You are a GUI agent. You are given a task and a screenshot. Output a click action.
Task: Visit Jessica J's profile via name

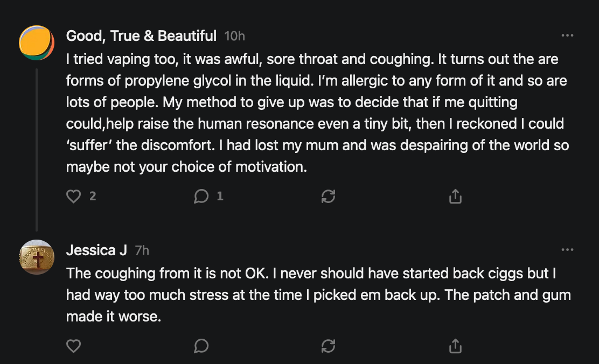coord(96,250)
